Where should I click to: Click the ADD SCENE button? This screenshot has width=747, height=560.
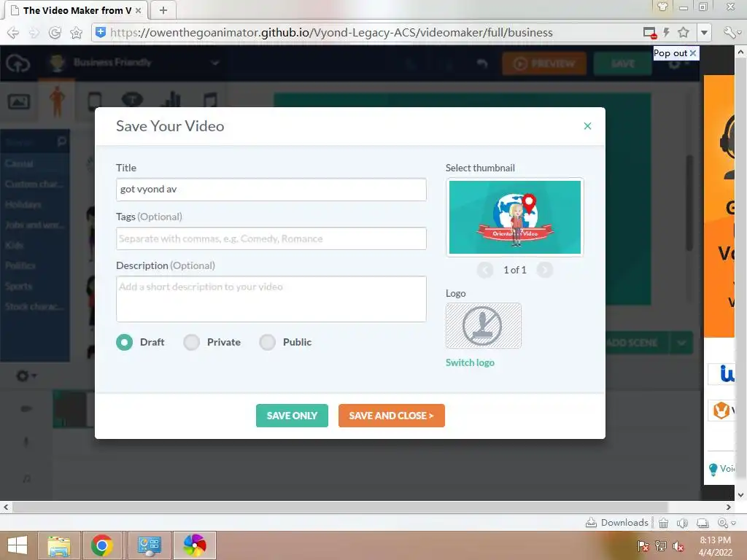[637, 343]
